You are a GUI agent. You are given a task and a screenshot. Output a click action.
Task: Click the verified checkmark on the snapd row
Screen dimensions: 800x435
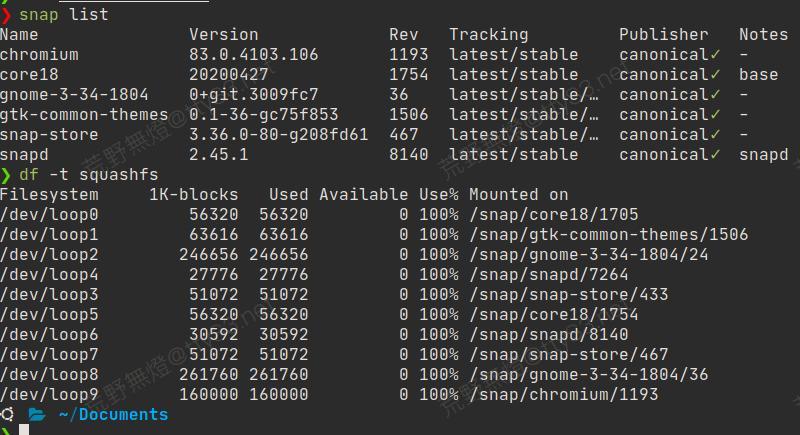click(x=715, y=154)
